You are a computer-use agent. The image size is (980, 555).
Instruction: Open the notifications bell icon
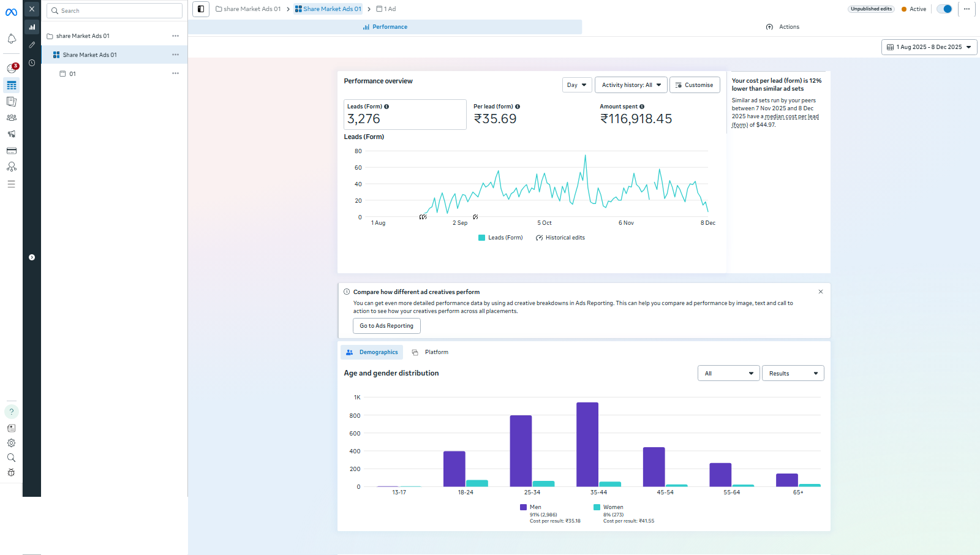[11, 39]
